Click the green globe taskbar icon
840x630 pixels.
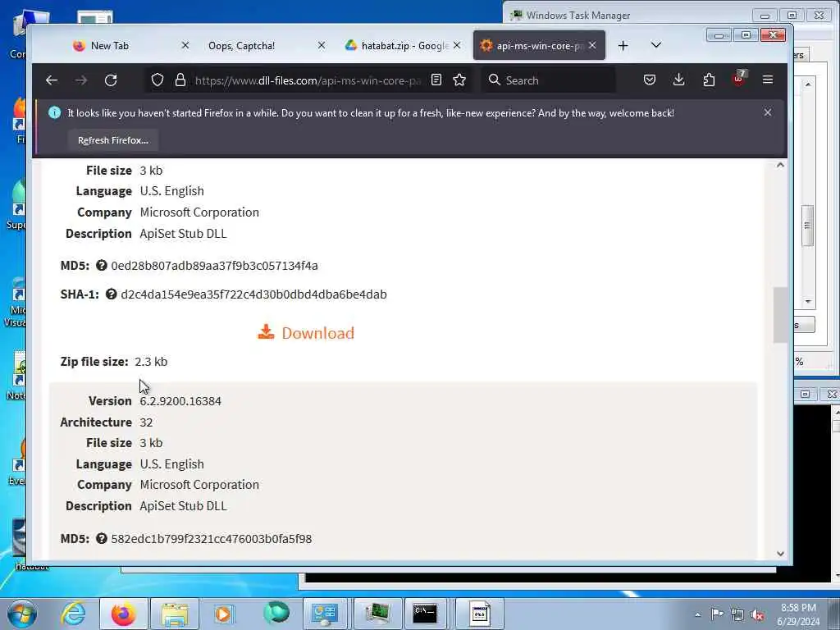(x=276, y=613)
